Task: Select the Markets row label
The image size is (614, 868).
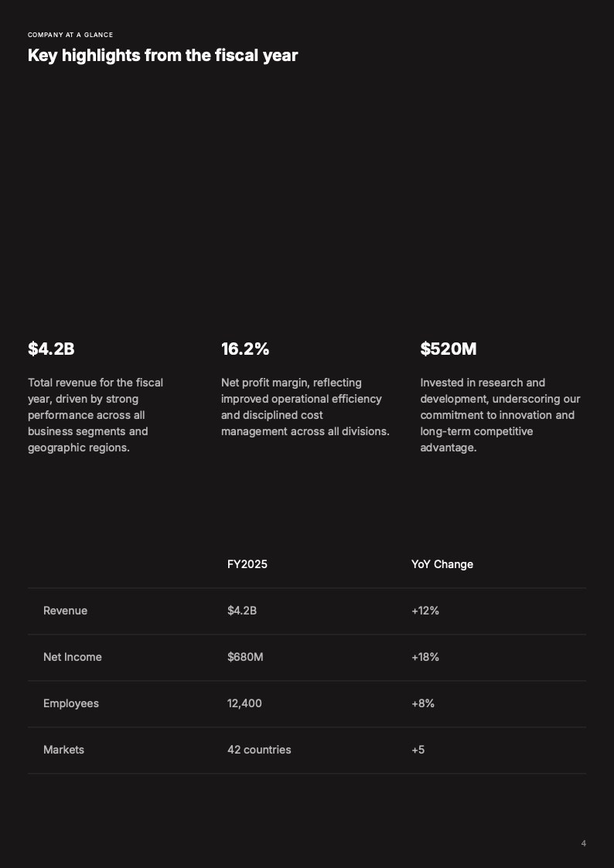Action: (64, 750)
